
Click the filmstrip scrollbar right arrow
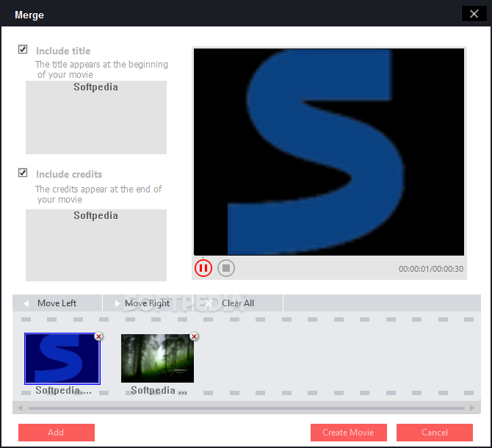coord(472,408)
